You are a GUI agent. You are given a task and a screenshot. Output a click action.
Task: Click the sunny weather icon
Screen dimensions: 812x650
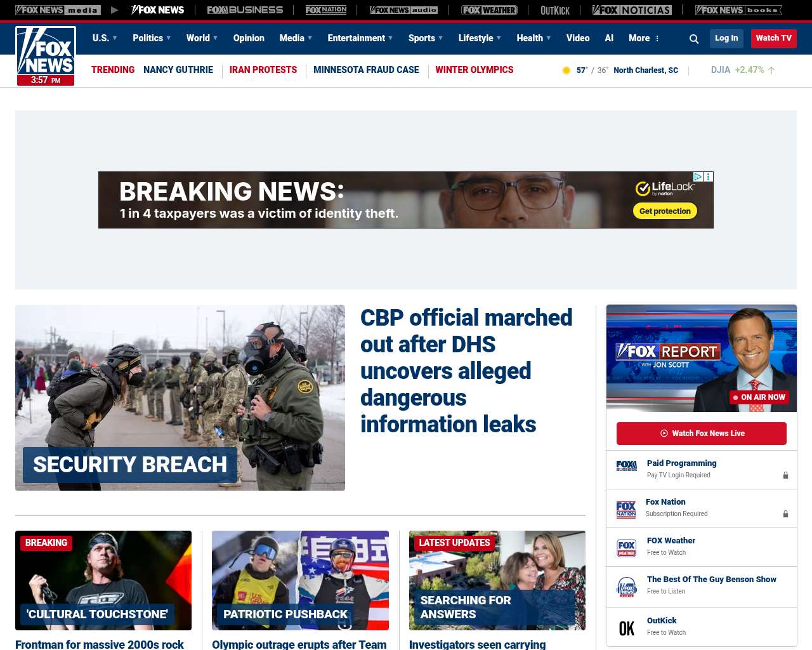pyautogui.click(x=566, y=70)
